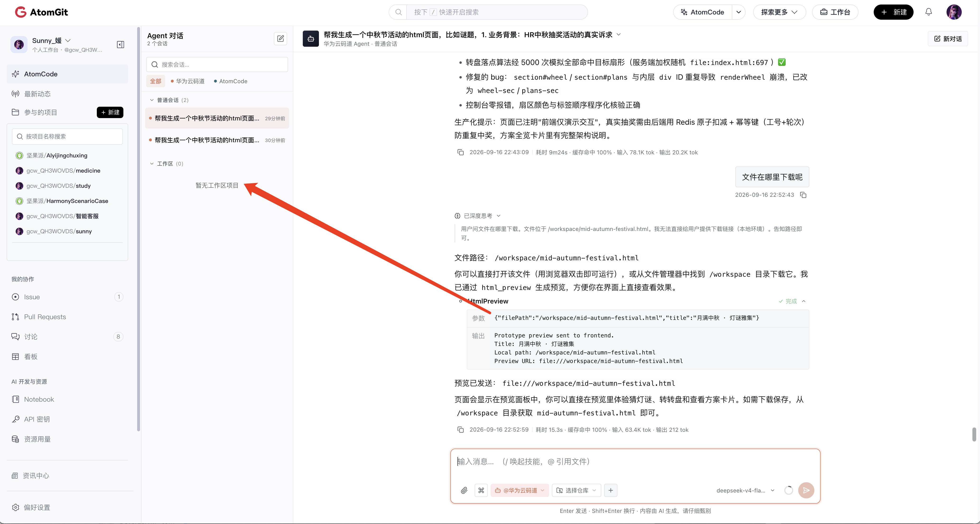Open @华为云码道 agent selector
Screen dimensions: 980x524
(x=519, y=490)
